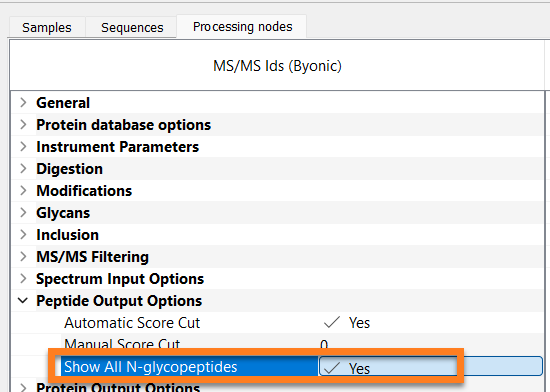
Task: Select the Protein database options heading
Action: click(123, 125)
